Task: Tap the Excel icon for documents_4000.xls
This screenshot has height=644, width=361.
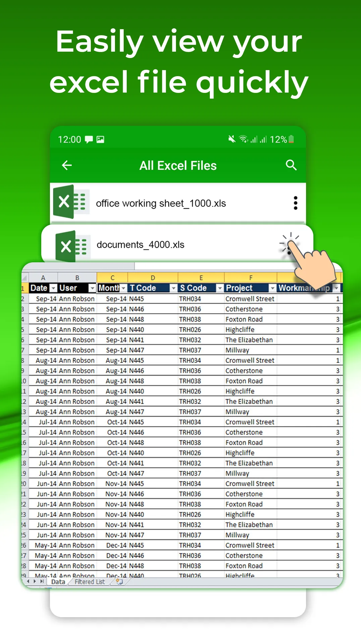Action: pyautogui.click(x=73, y=246)
